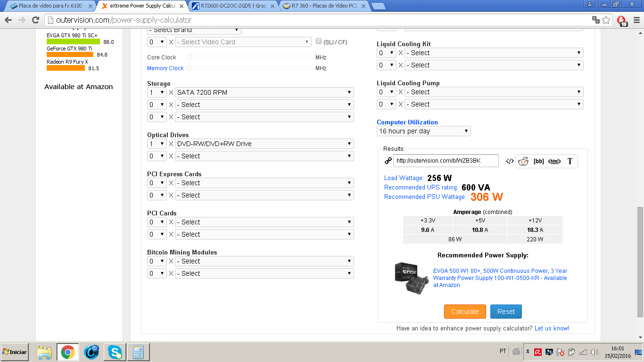The width and height of the screenshot is (644, 362).
Task: Open the Calculator from the taskbar
Action: click(138, 352)
